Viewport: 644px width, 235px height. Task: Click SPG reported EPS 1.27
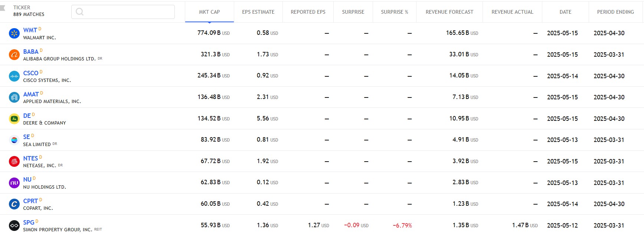[x=318, y=225]
